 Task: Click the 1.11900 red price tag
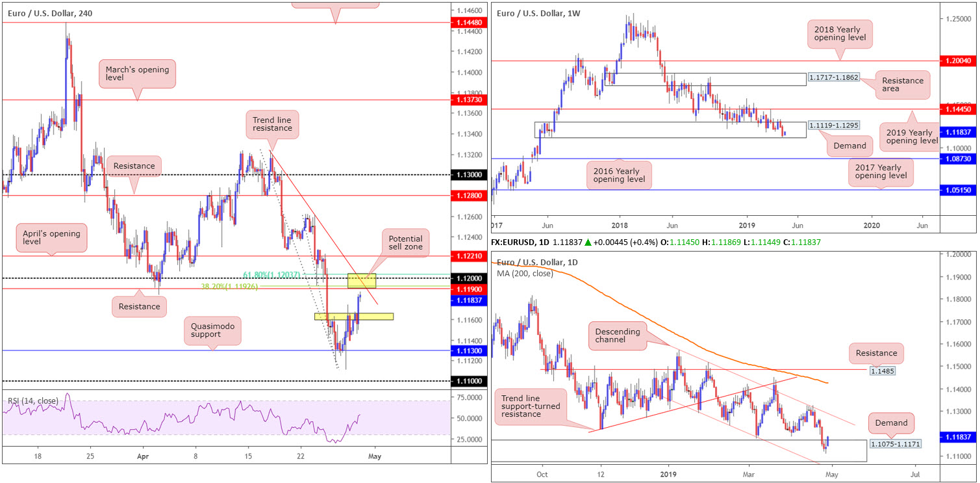click(468, 289)
